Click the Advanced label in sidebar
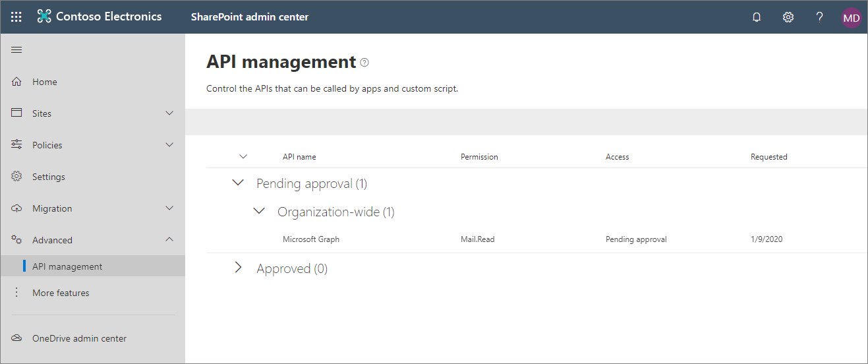Screen dimensions: 868x364 click(x=52, y=240)
